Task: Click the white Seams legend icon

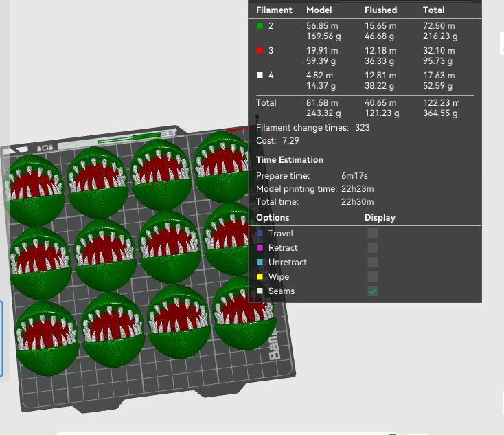Action: (260, 291)
